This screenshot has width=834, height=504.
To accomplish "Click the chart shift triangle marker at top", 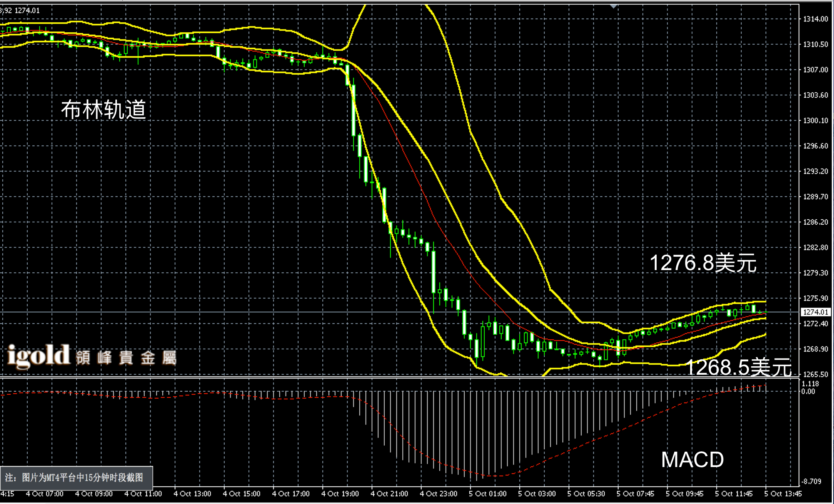I will coord(613,6).
